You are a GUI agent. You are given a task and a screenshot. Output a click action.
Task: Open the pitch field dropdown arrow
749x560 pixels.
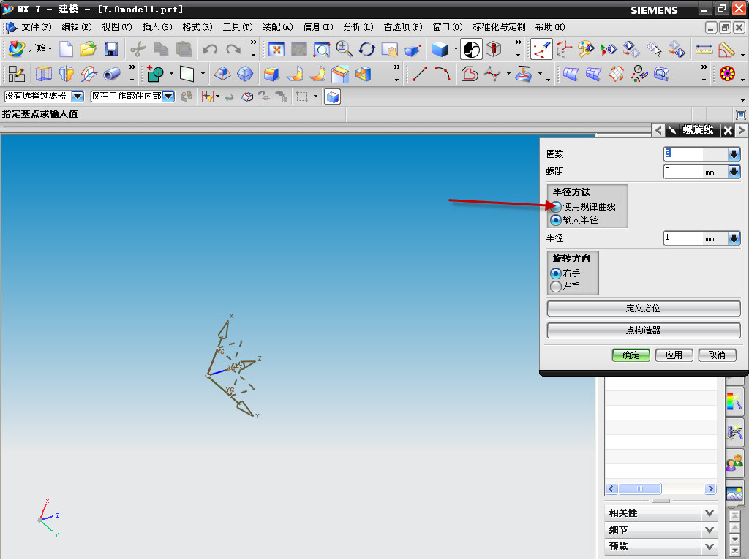tap(734, 171)
